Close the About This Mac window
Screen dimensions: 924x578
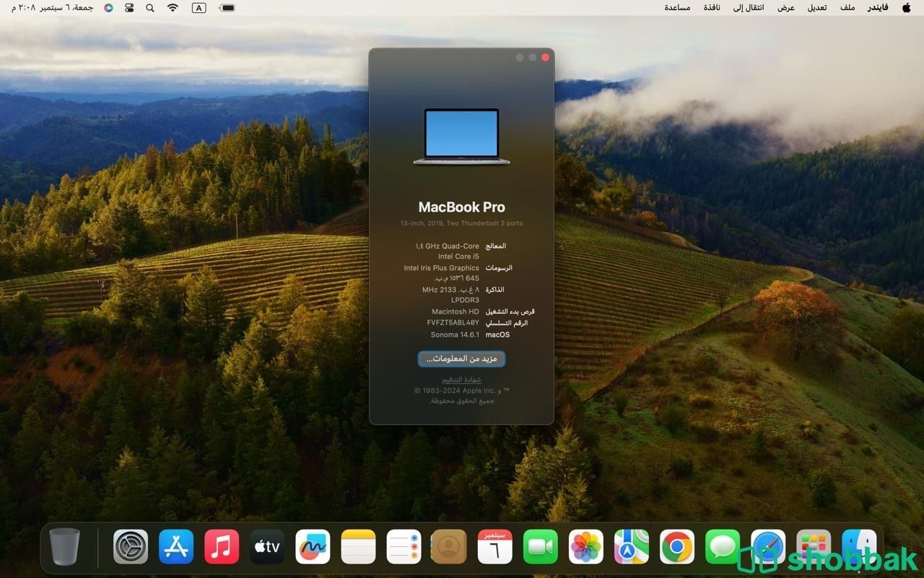point(546,57)
